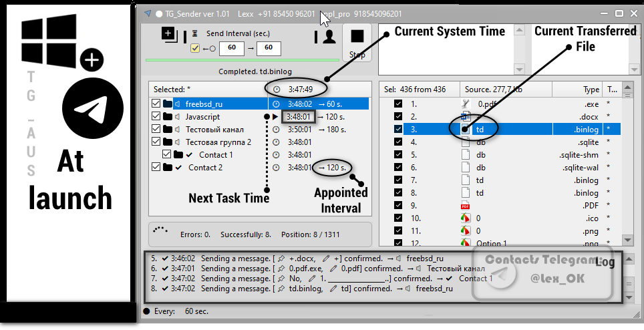Click up arrow of first message box
The width and height of the screenshot is (644, 330).
[520, 30]
